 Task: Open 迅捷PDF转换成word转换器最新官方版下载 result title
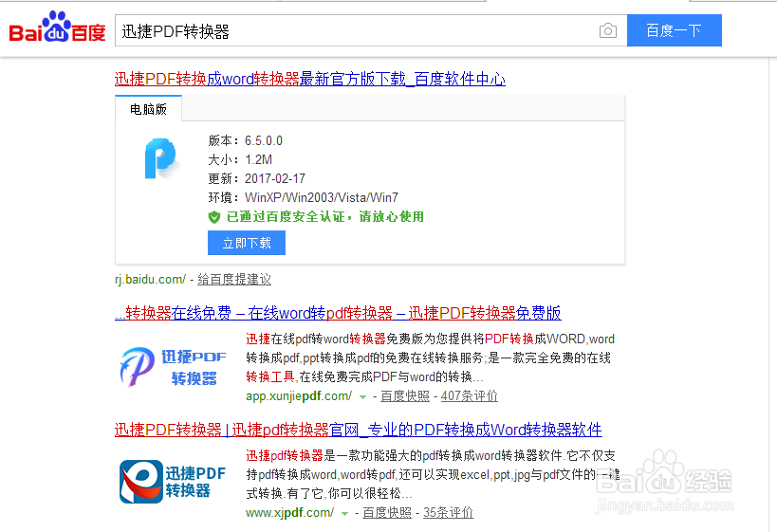[x=309, y=80]
